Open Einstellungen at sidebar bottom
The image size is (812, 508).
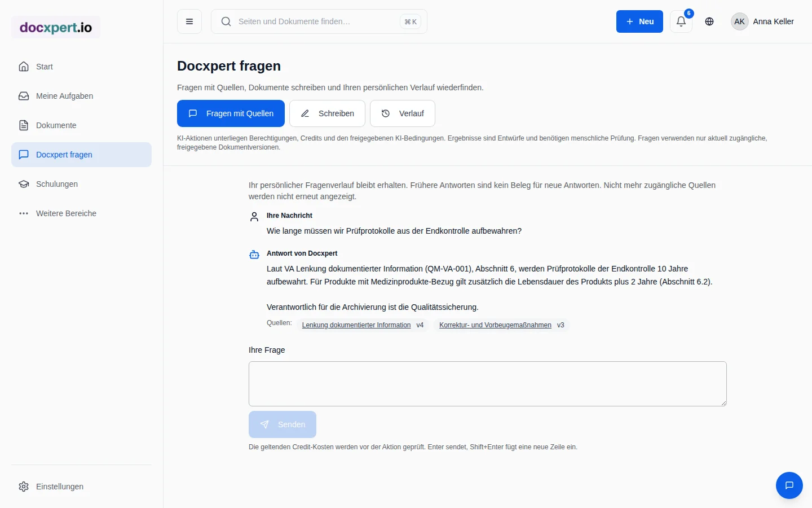pos(81,487)
